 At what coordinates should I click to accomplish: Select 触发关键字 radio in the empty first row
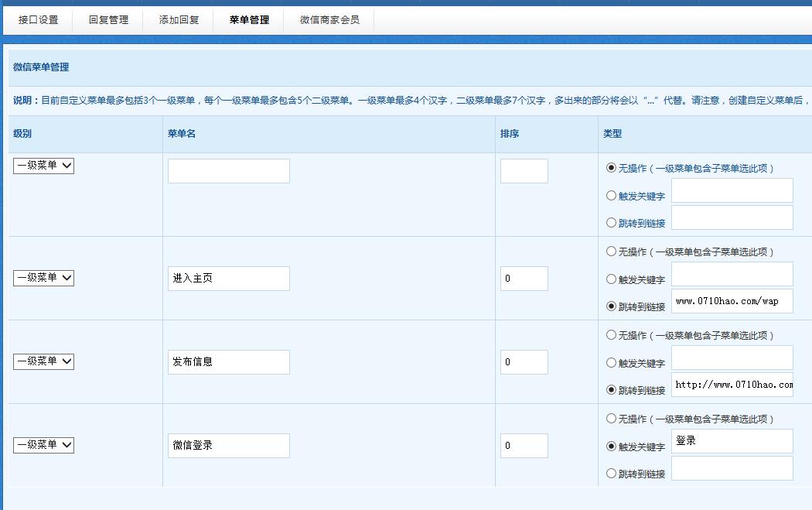[x=612, y=196]
